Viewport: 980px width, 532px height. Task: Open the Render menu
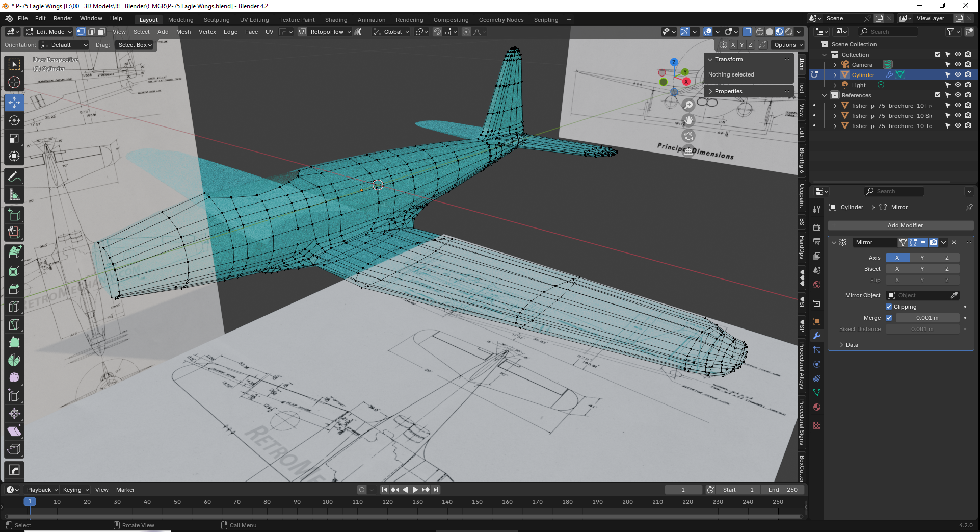coord(63,18)
